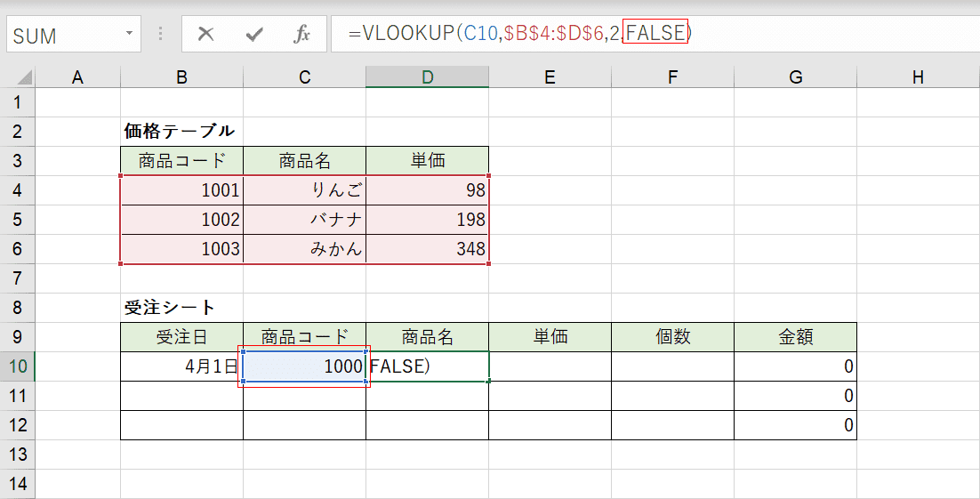980x499 pixels.
Task: Select row 13 header
Action: [x=18, y=455]
